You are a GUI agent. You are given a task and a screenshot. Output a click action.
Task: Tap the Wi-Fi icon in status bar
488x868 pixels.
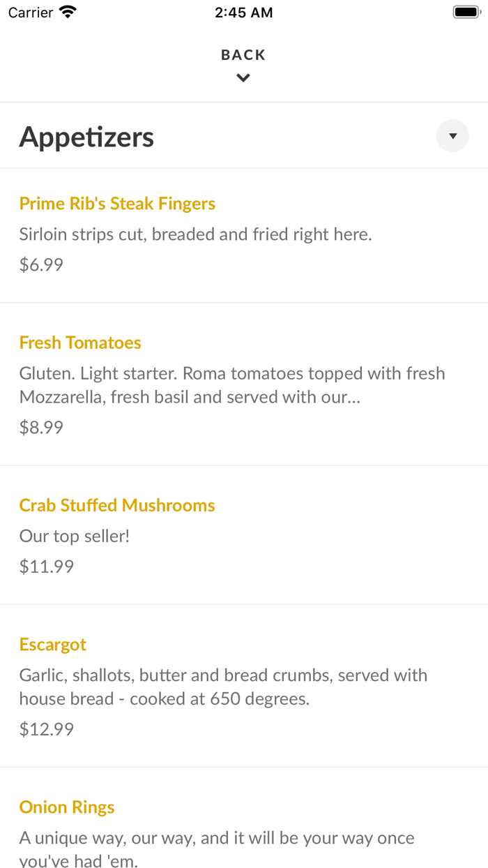click(x=66, y=11)
